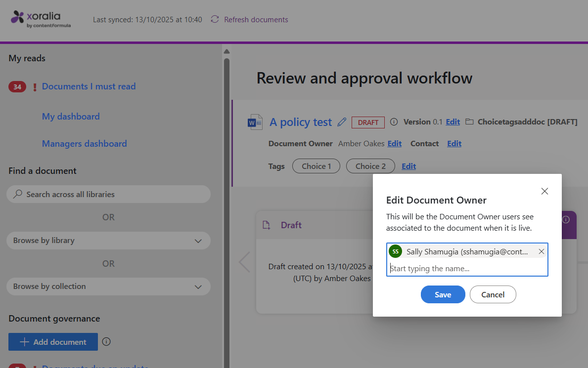Click the Refresh documents sync icon
588x368 pixels.
point(215,20)
